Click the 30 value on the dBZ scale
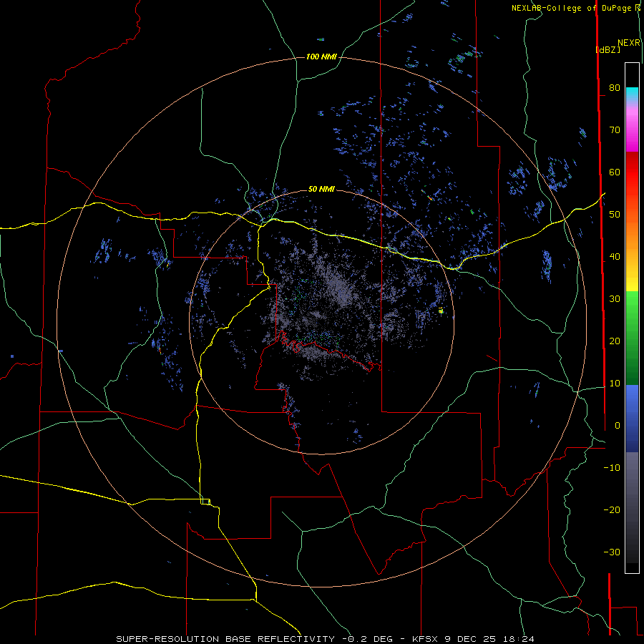Viewport: 644px width, 644px height. pos(615,299)
